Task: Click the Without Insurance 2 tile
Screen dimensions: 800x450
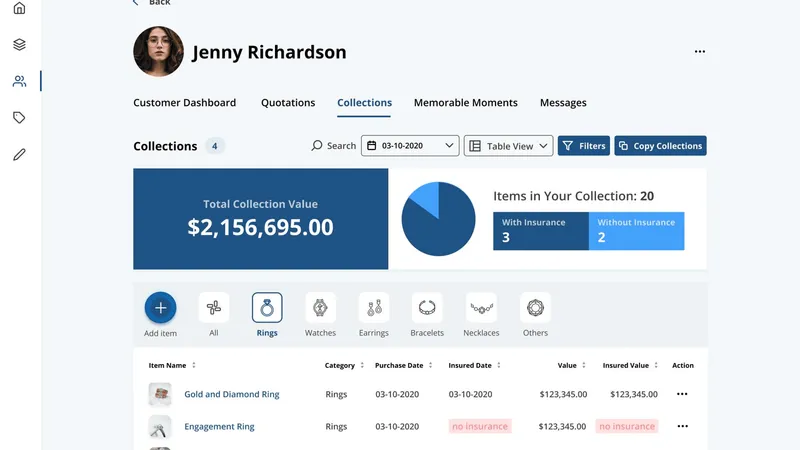Action: point(636,231)
